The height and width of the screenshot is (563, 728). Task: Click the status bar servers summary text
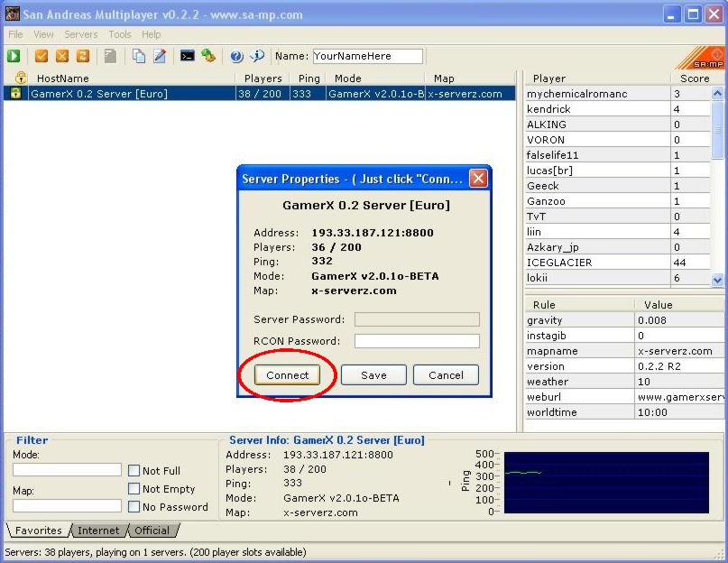coord(155,552)
